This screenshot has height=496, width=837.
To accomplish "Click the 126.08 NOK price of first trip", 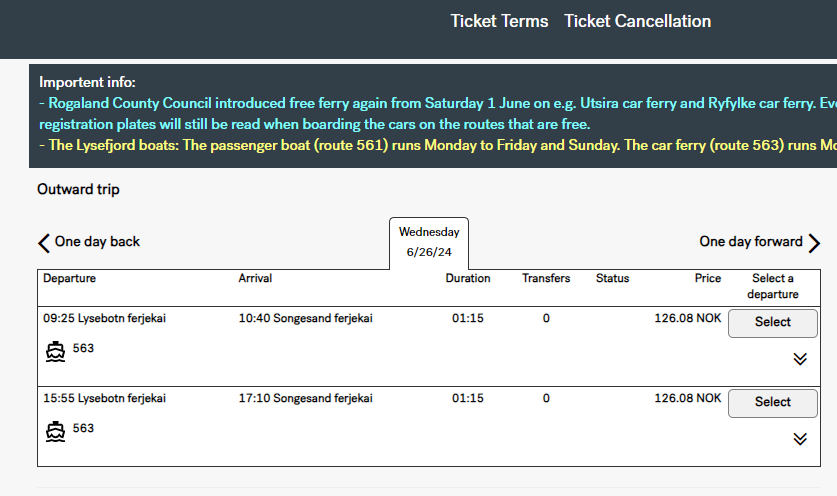I will click(x=688, y=318).
